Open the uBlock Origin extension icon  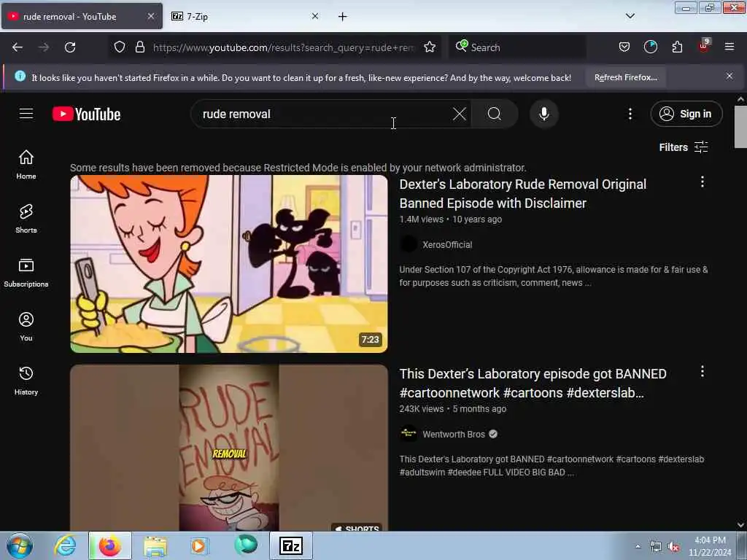point(704,46)
